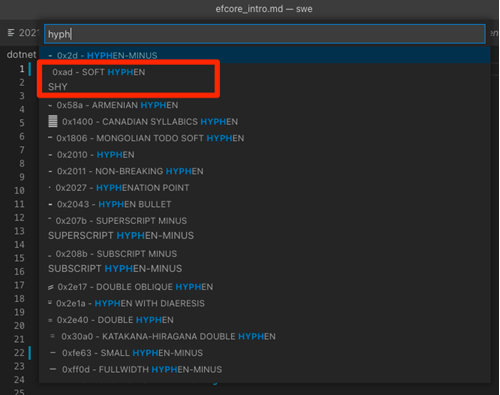Viewport: 500px width, 395px height.
Task: Select 0x2043 HYPHEN BULLET
Action: coord(265,204)
